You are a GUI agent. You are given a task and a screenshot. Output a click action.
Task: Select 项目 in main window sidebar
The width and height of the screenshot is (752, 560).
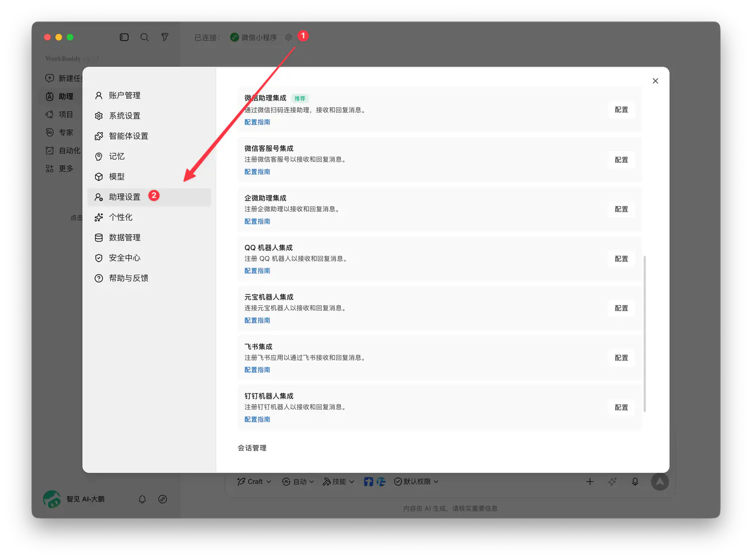[x=60, y=114]
